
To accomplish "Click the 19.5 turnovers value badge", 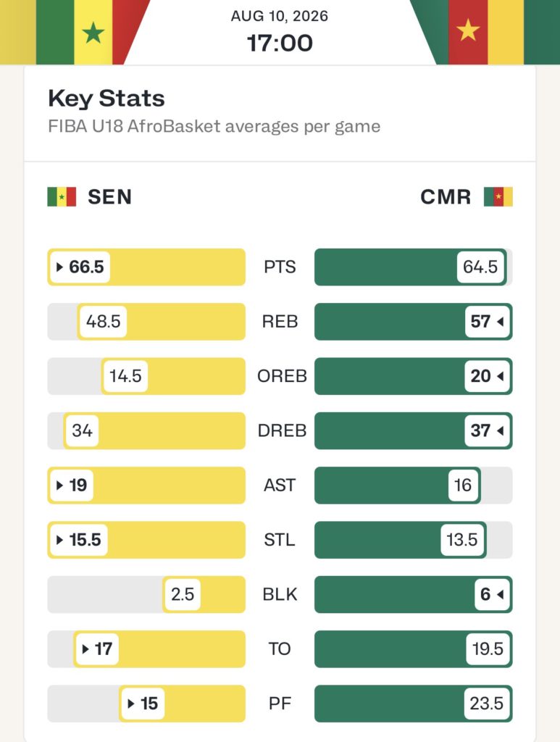I will [x=488, y=649].
